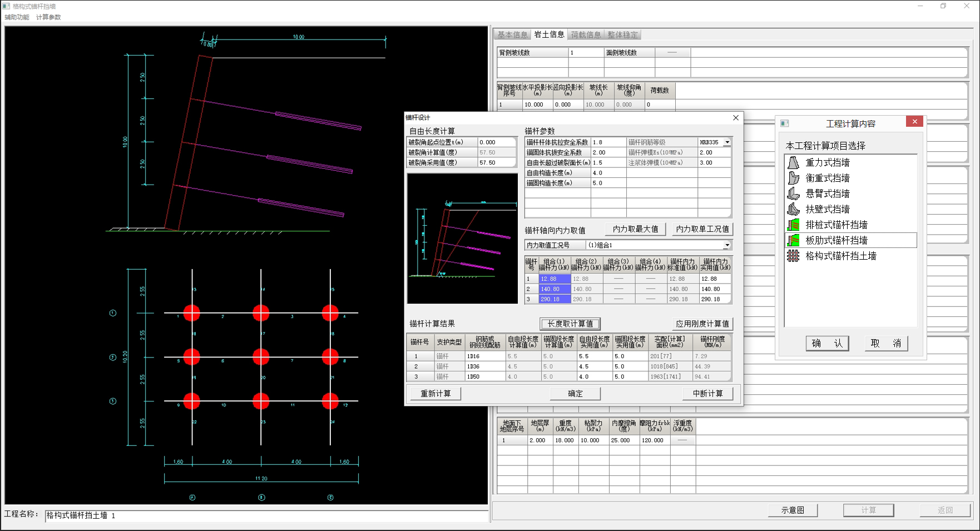Select the 重力式挡墙 wall icon

pos(794,162)
